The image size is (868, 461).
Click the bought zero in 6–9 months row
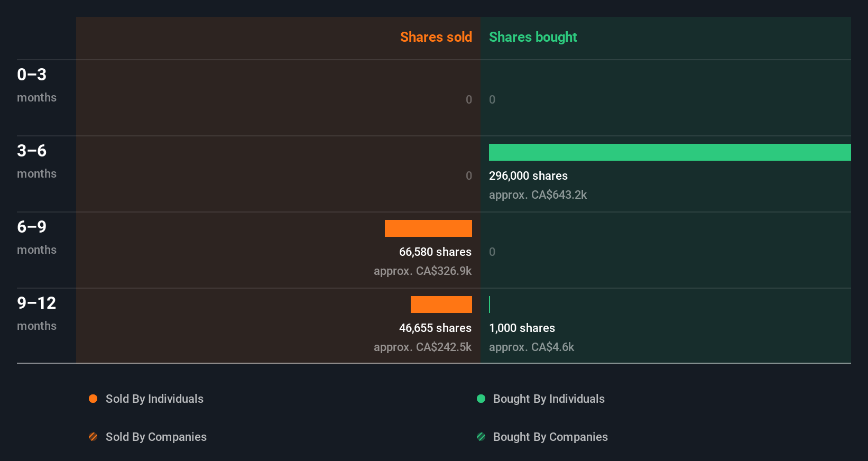click(x=492, y=252)
